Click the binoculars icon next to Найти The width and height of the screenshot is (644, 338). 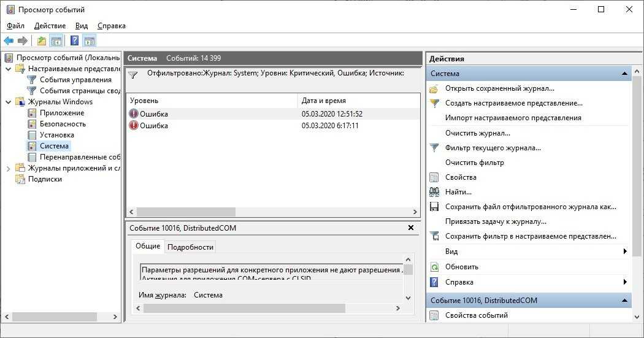434,192
